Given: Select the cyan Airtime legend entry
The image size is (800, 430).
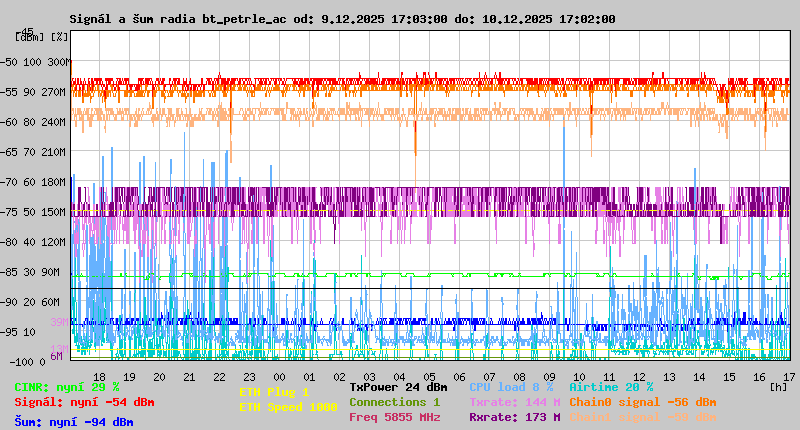Looking at the screenshot, I should click(x=611, y=387).
